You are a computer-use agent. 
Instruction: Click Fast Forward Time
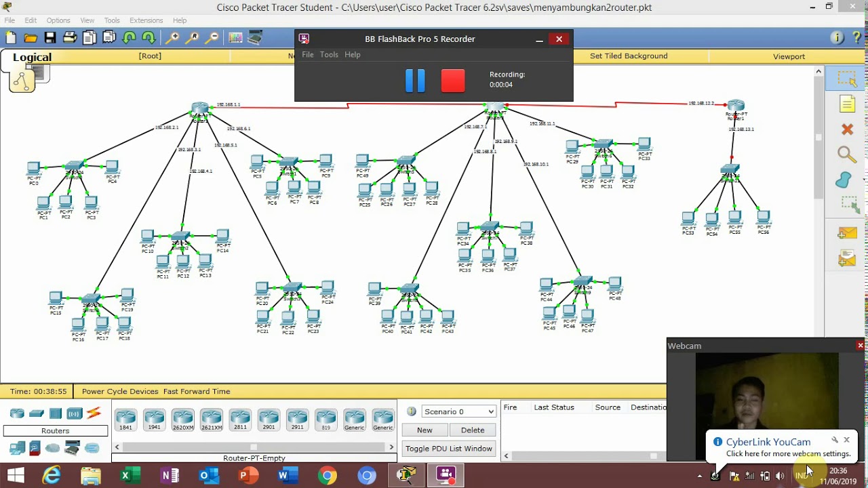197,391
